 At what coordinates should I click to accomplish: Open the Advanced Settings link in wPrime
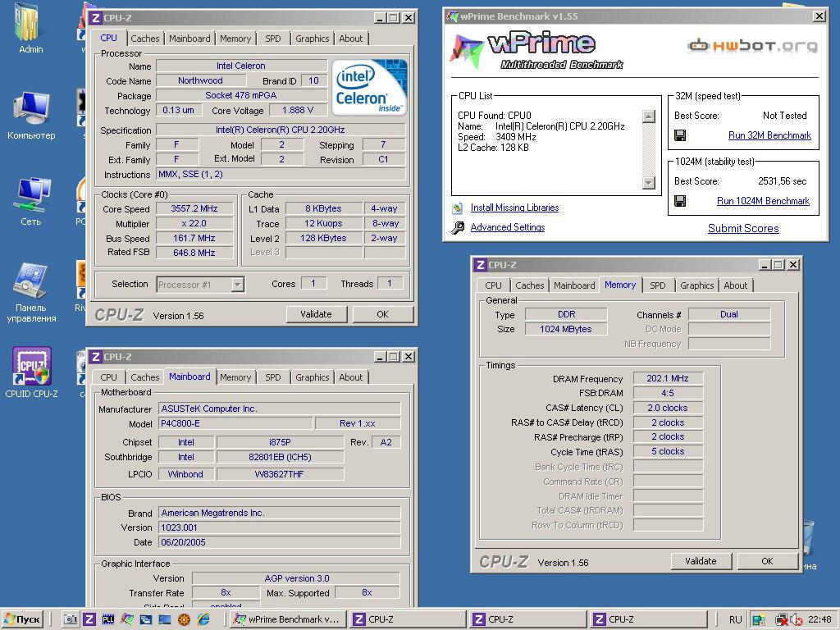tap(507, 228)
